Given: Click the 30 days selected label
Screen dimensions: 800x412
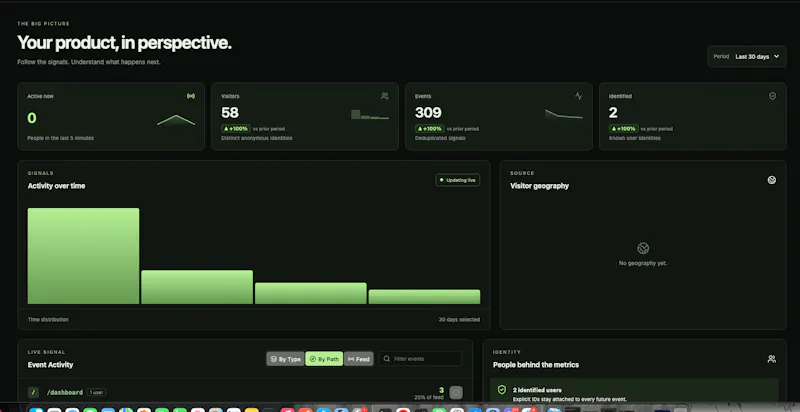Looking at the screenshot, I should (459, 320).
